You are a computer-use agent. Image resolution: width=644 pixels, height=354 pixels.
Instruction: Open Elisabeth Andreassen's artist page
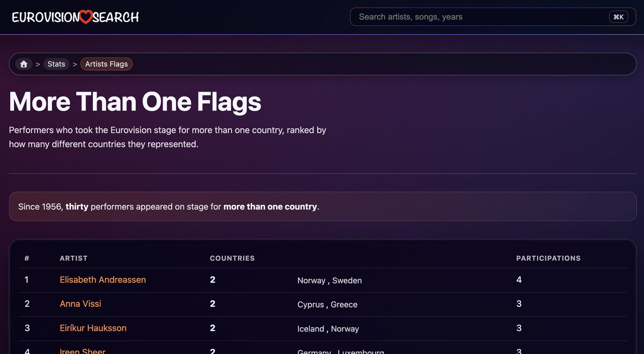click(103, 280)
